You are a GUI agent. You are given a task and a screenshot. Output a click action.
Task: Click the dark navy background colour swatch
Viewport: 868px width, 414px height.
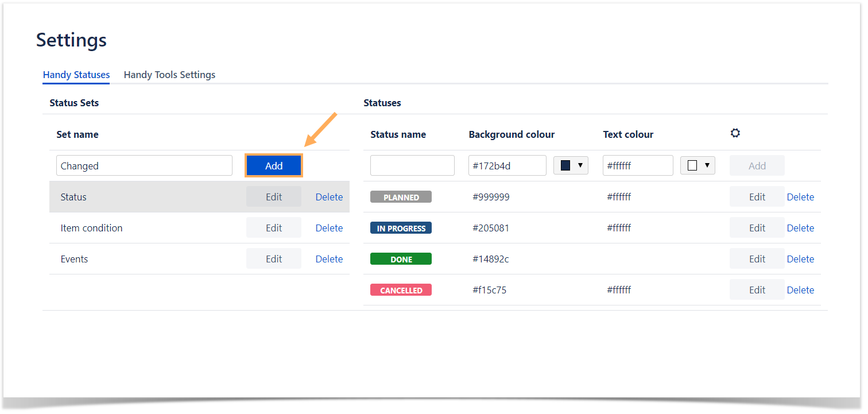click(x=565, y=165)
